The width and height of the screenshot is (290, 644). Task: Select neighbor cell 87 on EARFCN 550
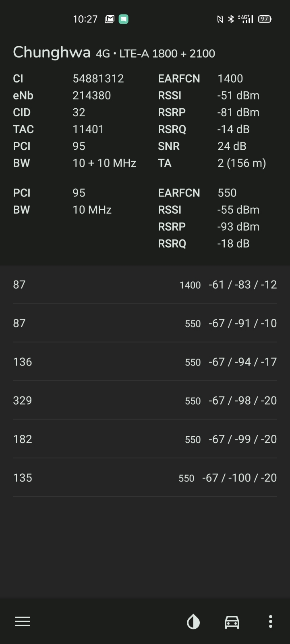[x=145, y=323]
